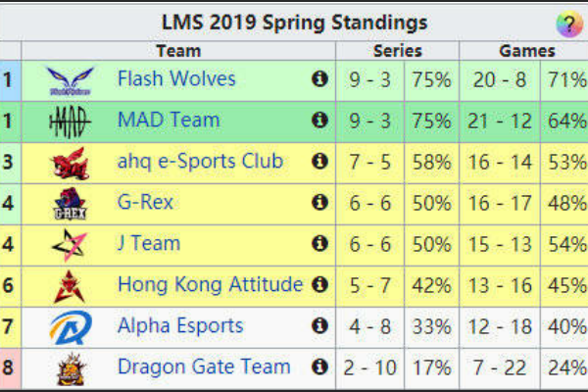Click the rainbow help question mark icon
This screenshot has height=392, width=588.
tap(569, 24)
